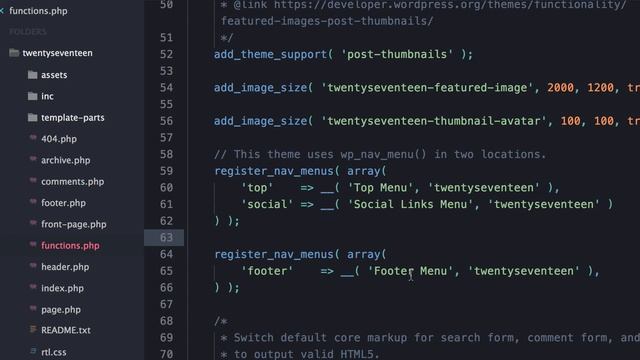Expand the inc folder
640x360 pixels.
(47, 96)
